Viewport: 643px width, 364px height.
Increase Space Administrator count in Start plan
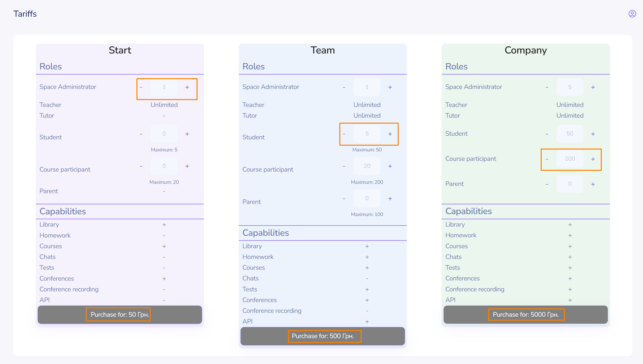click(187, 87)
